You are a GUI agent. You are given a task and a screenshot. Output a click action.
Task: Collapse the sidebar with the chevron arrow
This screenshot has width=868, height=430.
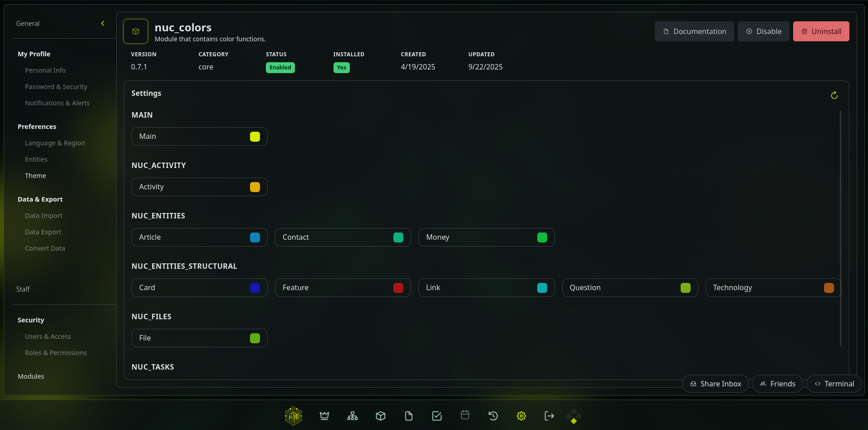103,23
